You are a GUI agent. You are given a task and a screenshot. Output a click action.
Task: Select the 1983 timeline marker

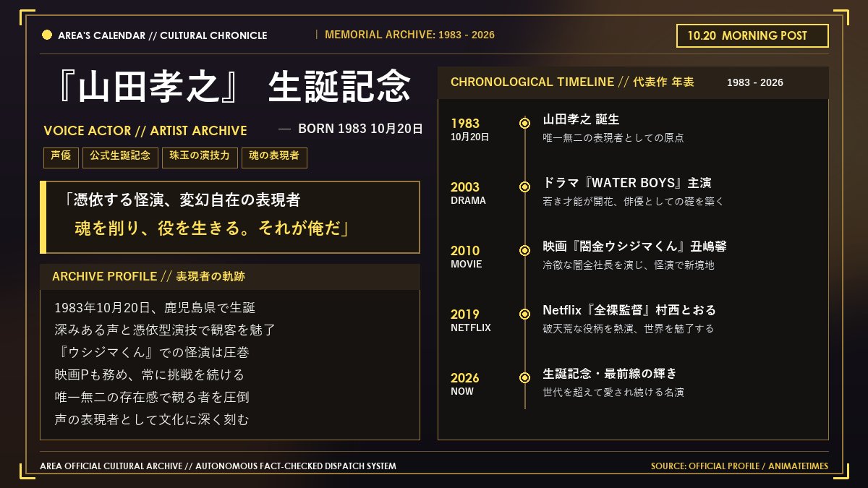[525, 123]
